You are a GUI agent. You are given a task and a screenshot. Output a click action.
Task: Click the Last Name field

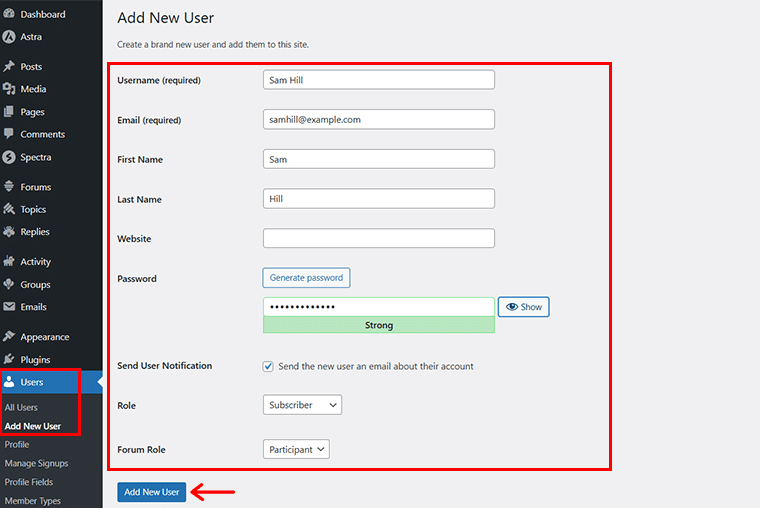379,199
